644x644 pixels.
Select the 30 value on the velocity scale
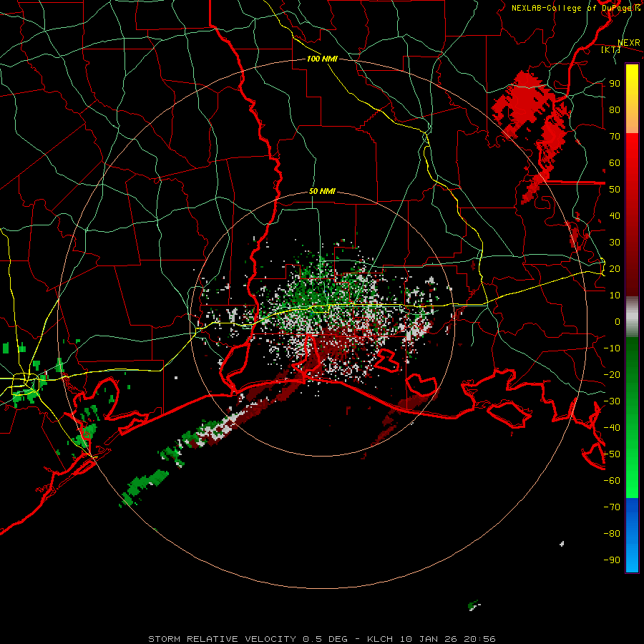pyautogui.click(x=615, y=243)
